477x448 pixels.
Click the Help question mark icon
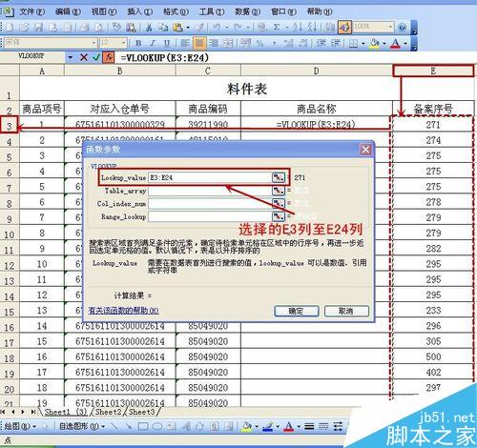[402, 28]
